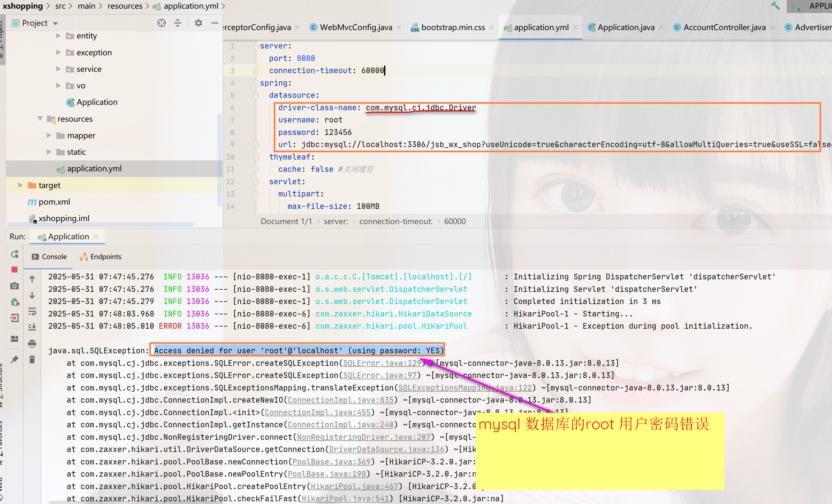Open the Project view dropdown
Viewport: 832px width, 504px height.
55,23
